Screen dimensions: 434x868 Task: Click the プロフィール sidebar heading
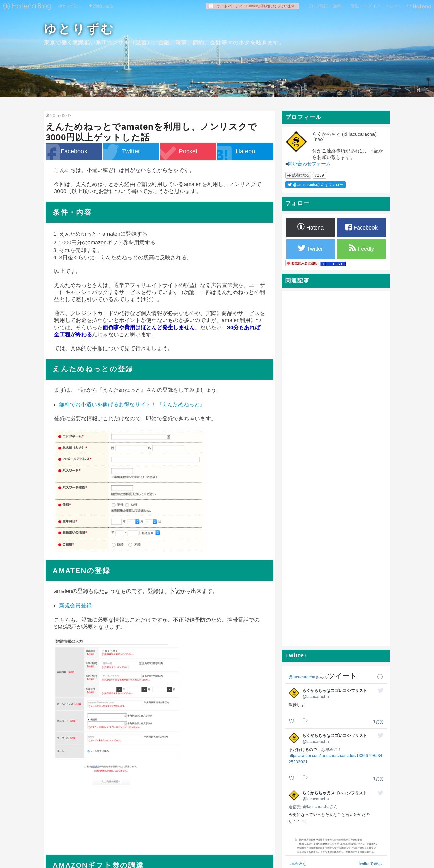coord(336,117)
